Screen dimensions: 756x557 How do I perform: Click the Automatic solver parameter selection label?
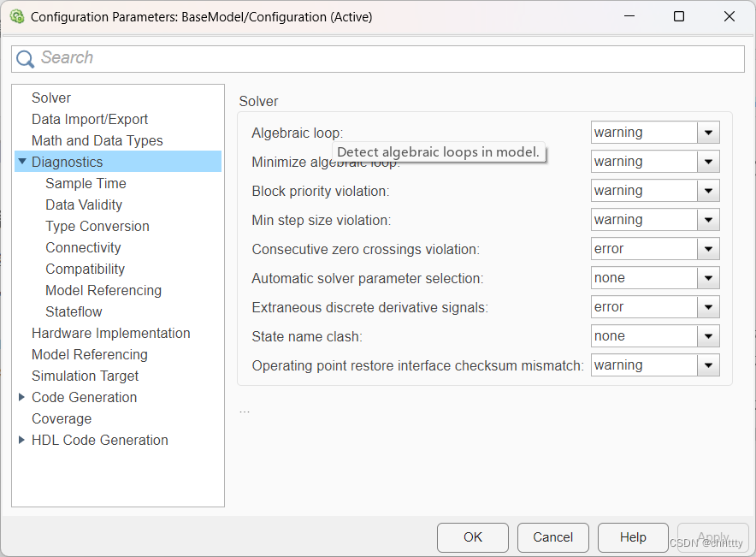(368, 278)
